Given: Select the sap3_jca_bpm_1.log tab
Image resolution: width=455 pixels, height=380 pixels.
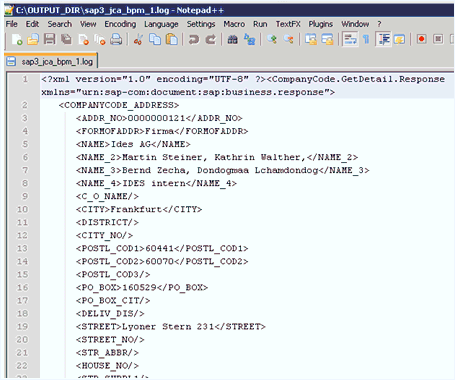Looking at the screenshot, I should 51,61.
